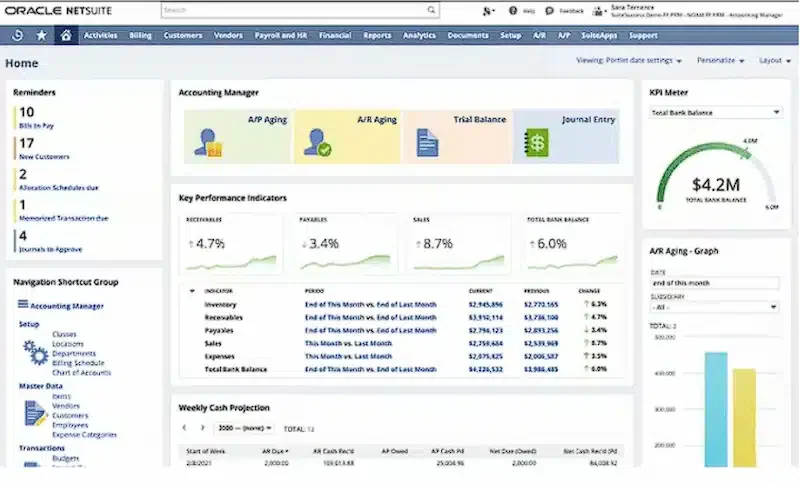Image resolution: width=800 pixels, height=483 pixels.
Task: Open the Journal Entry dollar icon
Action: 536,142
